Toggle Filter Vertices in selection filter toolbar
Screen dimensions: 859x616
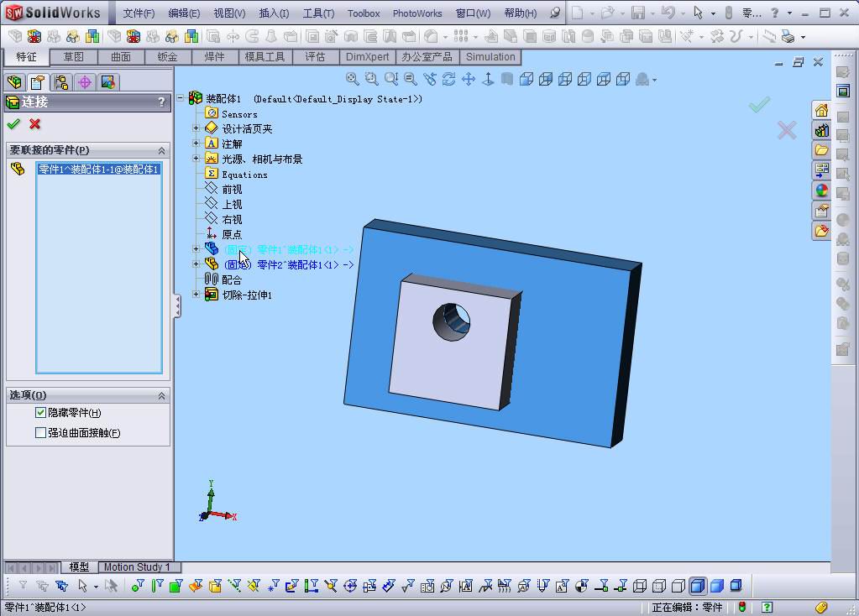point(138,587)
